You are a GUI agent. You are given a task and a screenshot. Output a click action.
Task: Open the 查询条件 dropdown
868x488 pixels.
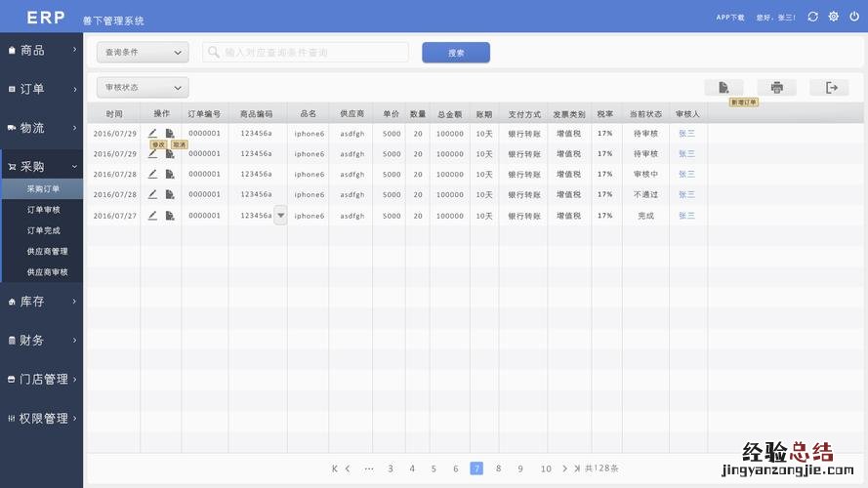[142, 53]
